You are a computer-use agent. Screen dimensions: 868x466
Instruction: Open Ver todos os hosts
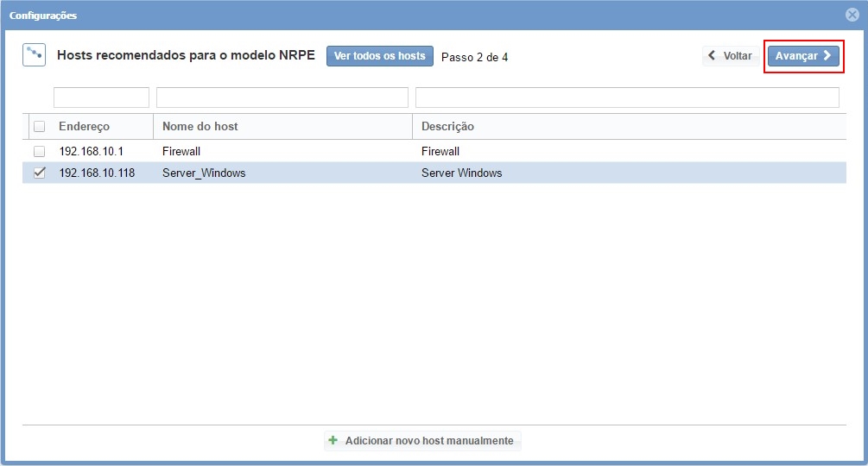[x=379, y=56]
